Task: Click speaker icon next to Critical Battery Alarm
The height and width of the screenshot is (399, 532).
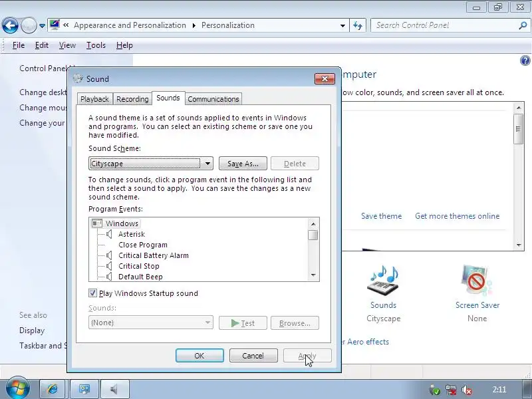Action: click(x=109, y=255)
